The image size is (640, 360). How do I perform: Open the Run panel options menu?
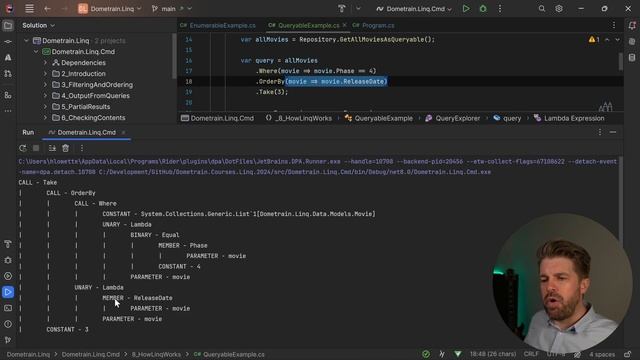tap(600, 132)
